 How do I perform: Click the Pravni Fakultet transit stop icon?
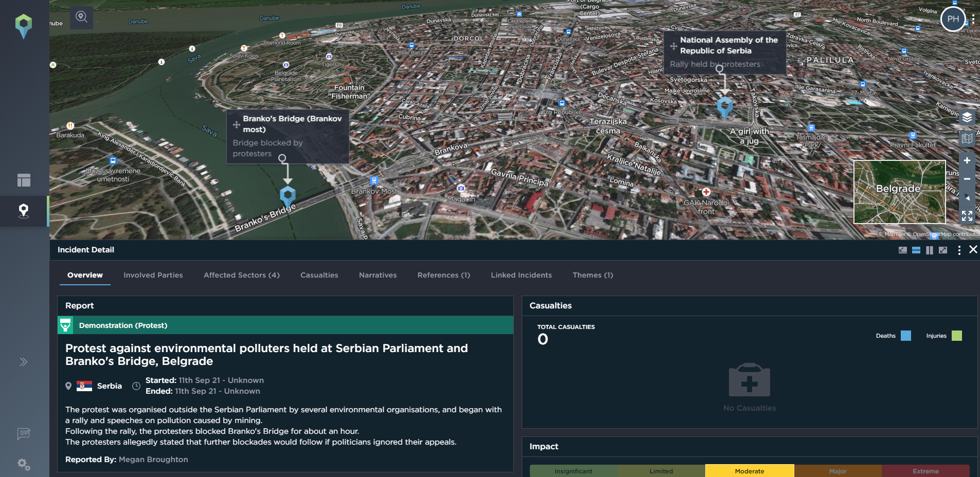coord(913,136)
